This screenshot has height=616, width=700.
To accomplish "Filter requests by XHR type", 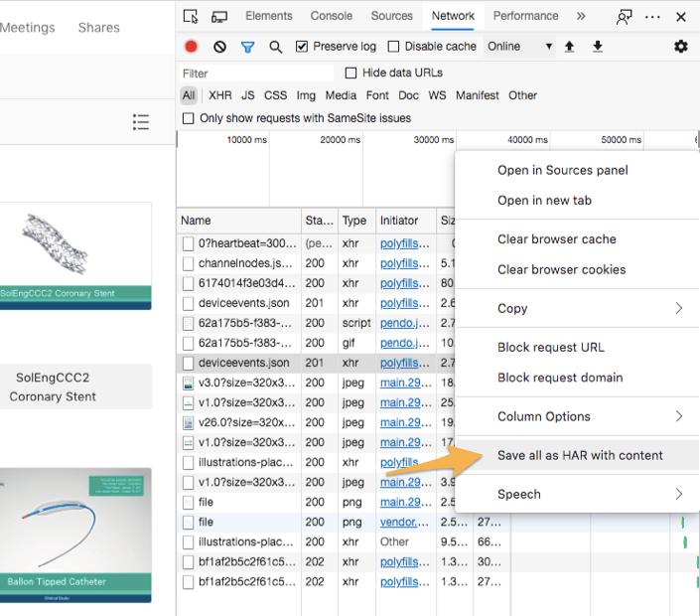I will click(x=219, y=95).
